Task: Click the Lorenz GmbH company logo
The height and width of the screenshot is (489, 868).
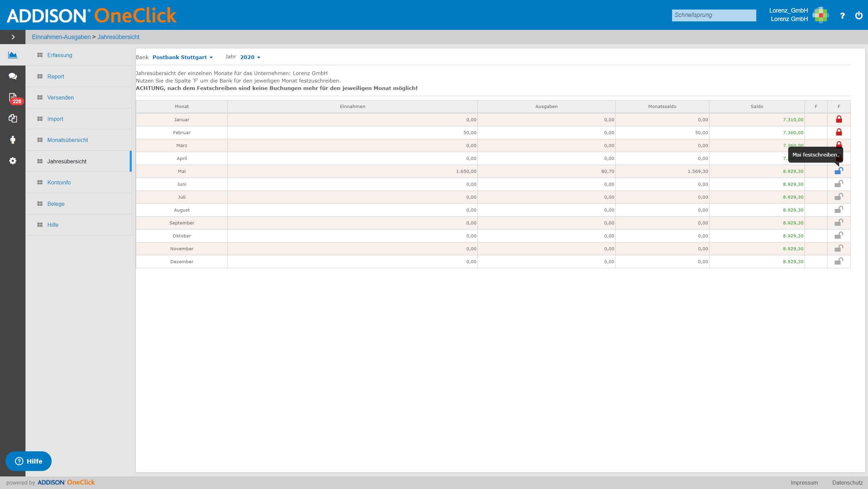Action: coord(820,15)
